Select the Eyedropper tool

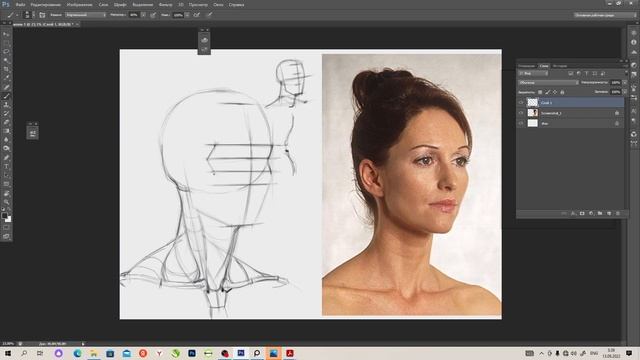click(x=6, y=78)
